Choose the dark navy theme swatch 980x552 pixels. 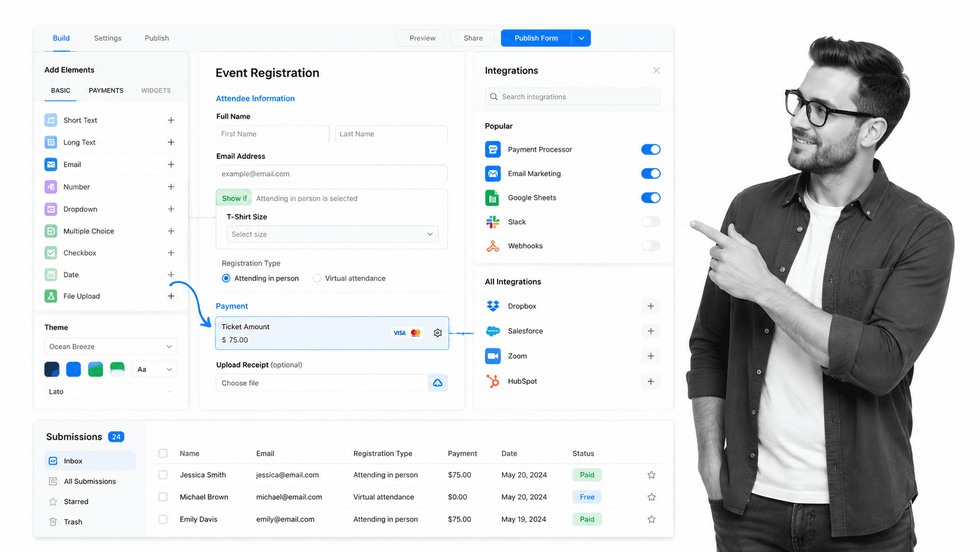tap(52, 370)
